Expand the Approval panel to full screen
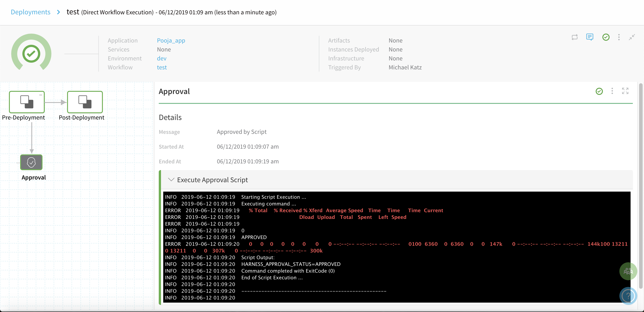Image resolution: width=644 pixels, height=312 pixels. click(x=625, y=91)
